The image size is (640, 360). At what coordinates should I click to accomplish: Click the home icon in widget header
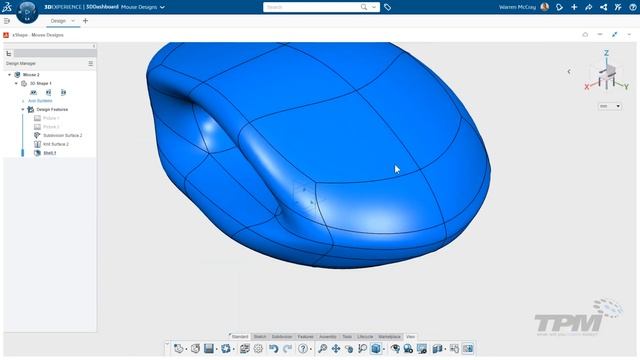pos(585,35)
